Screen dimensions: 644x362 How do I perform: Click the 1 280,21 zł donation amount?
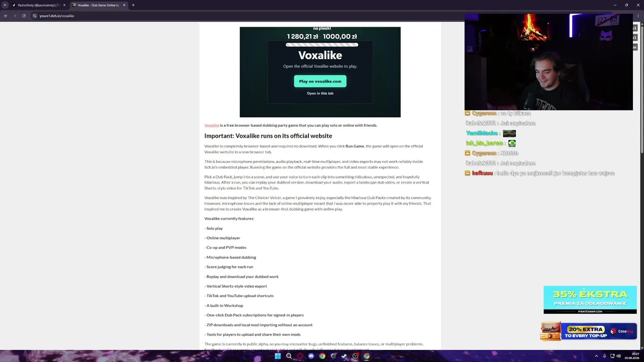(302, 37)
